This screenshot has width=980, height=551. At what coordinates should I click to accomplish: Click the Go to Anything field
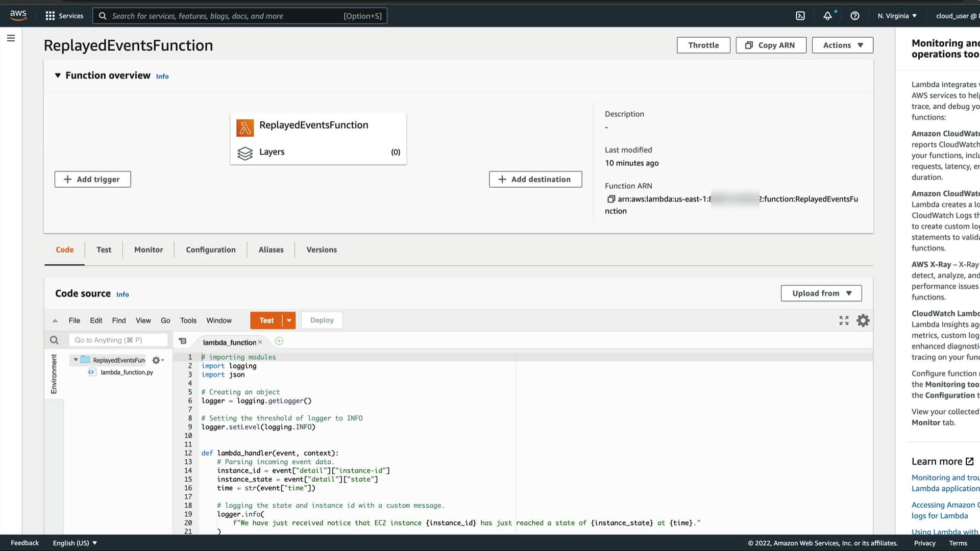(x=118, y=340)
